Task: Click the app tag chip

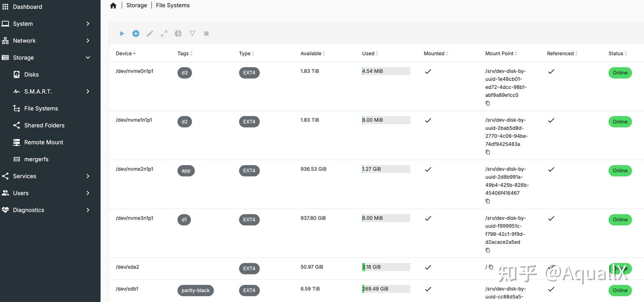Action: (186, 171)
